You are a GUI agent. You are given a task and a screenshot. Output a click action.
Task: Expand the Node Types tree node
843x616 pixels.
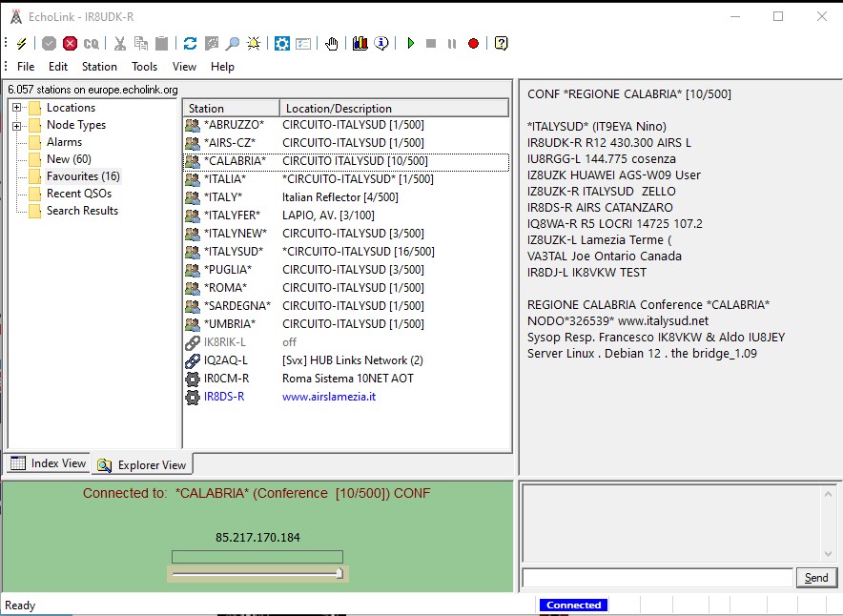coord(16,126)
